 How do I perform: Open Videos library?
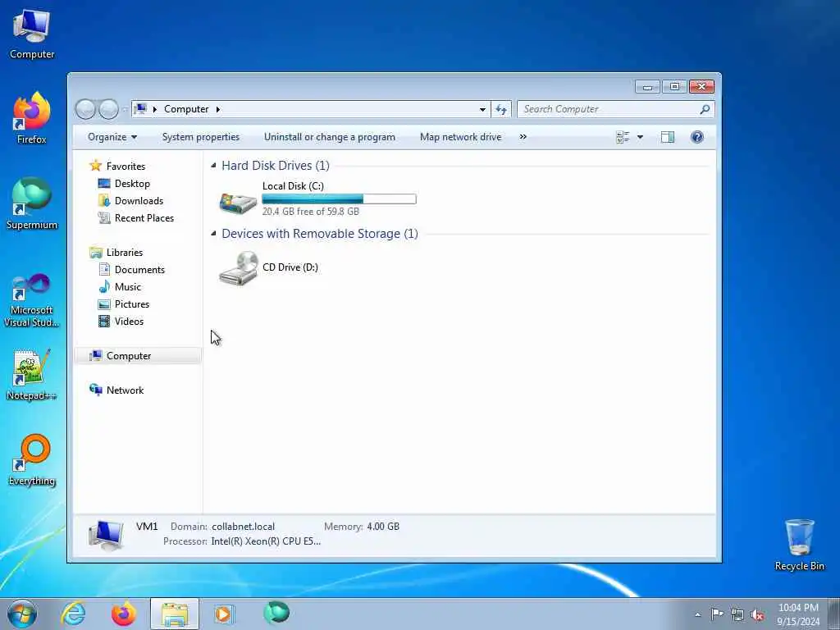click(129, 322)
